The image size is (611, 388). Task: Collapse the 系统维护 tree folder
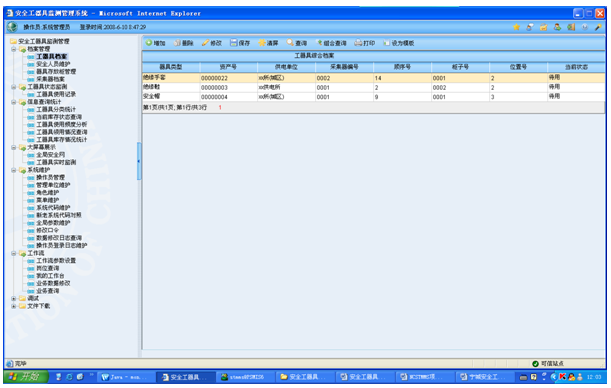14,170
